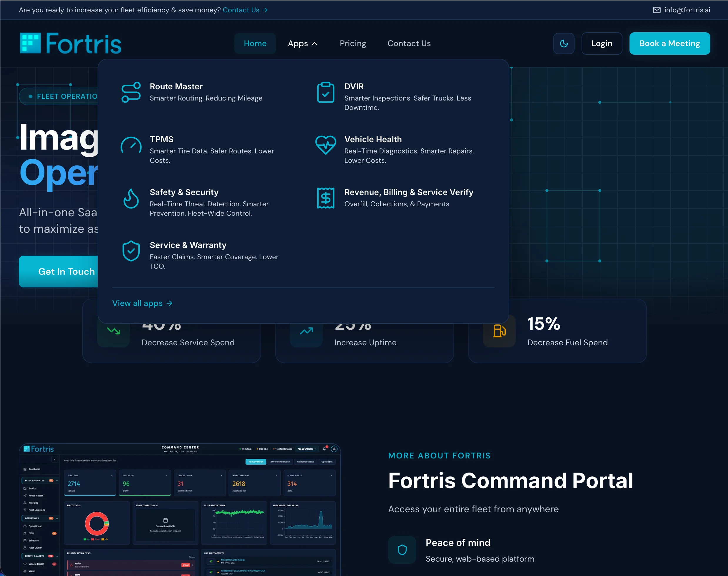This screenshot has height=576, width=728.
Task: Click the Non-Compliant 2618 card
Action: point(254,483)
